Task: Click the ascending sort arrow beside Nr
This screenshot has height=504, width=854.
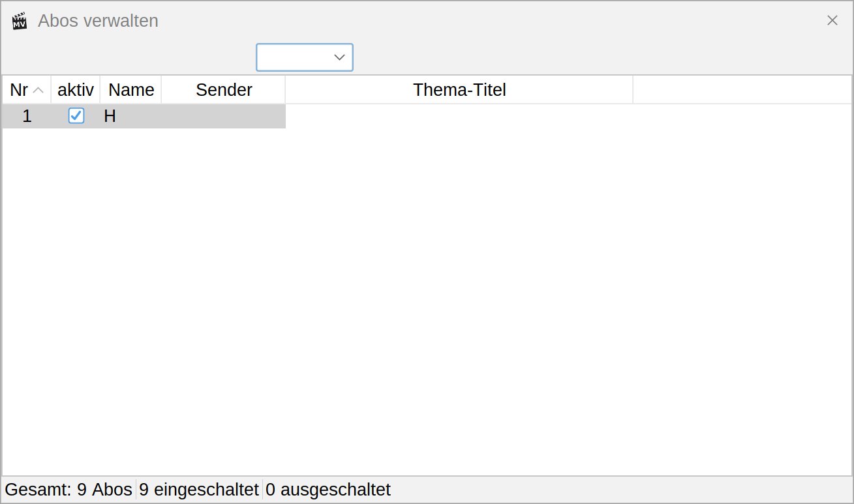Action: (x=38, y=90)
